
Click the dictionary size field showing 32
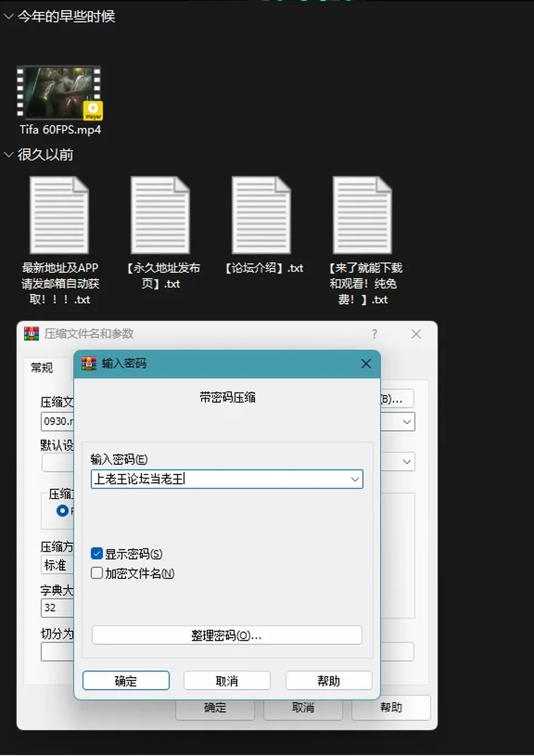tap(57, 607)
